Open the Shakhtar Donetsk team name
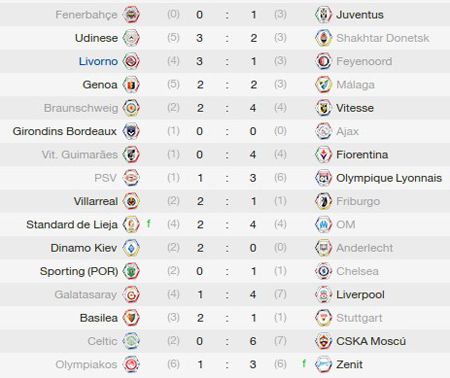This screenshot has height=378, width=450. 383,38
